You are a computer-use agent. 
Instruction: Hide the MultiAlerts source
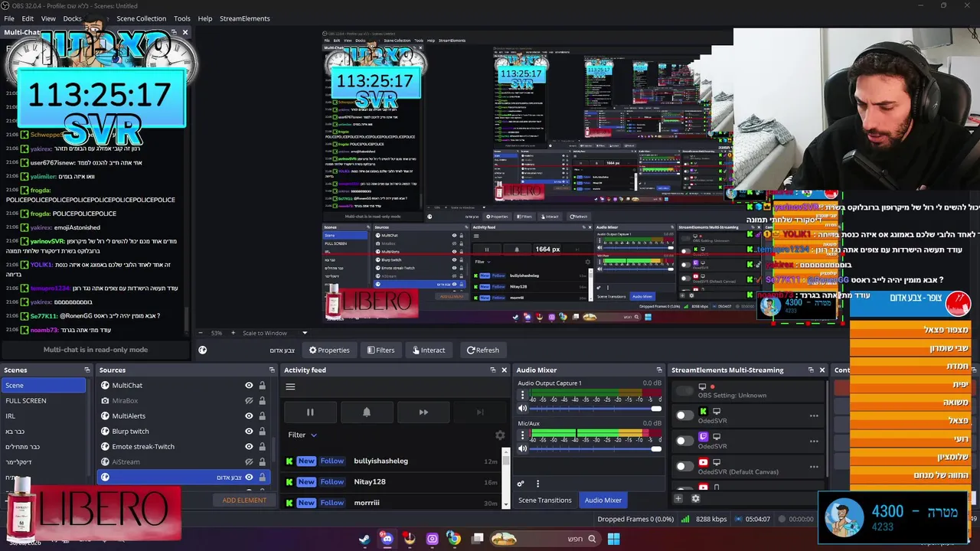point(249,416)
